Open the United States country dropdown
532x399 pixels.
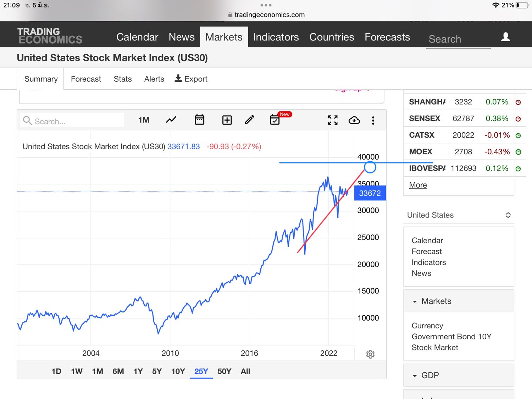[x=459, y=215]
